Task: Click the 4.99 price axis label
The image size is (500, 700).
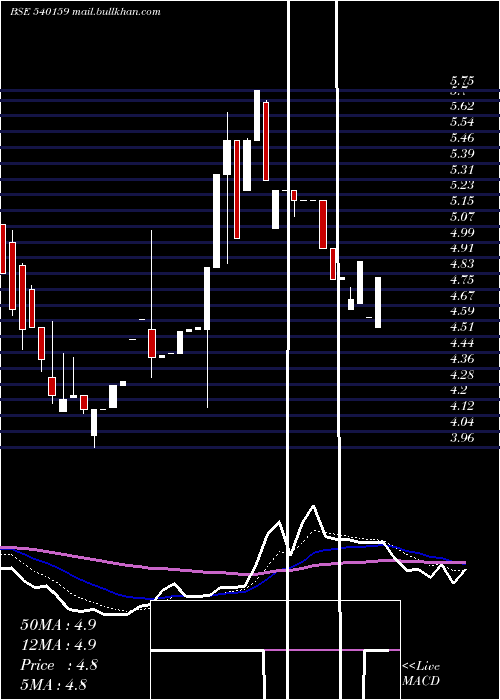Action: pyautogui.click(x=462, y=232)
